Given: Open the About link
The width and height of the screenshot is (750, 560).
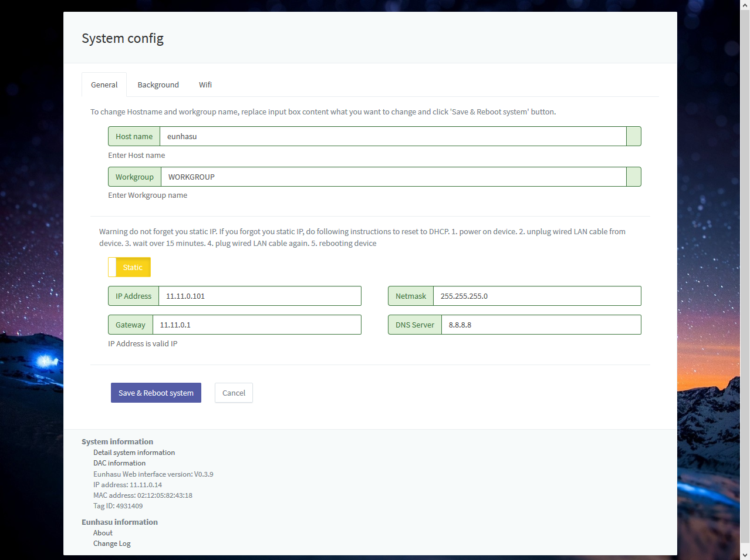Looking at the screenshot, I should [x=103, y=533].
